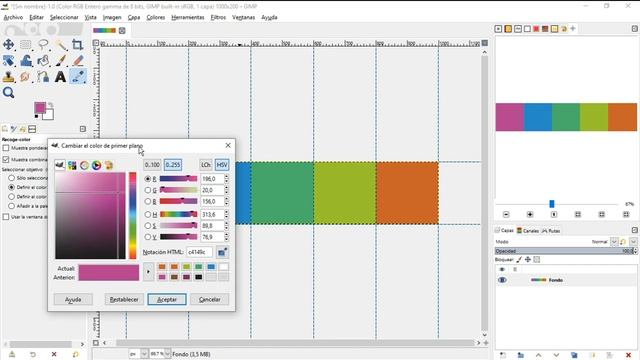Select the Fuzzy Select wand tool

pos(61,44)
